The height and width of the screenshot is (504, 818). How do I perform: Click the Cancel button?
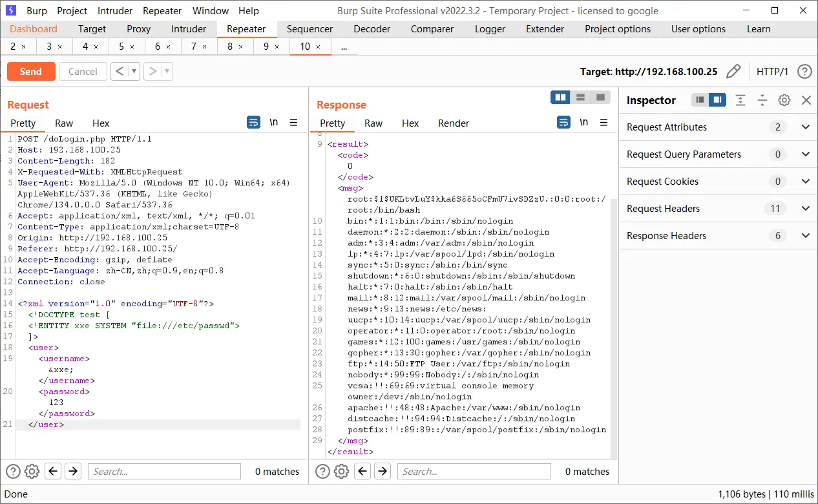(x=83, y=72)
